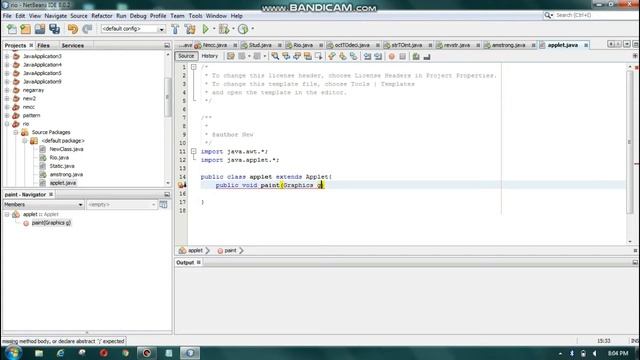The width and height of the screenshot is (640, 360).
Task: Collapse the comment fold on line 1
Action: tap(194, 67)
